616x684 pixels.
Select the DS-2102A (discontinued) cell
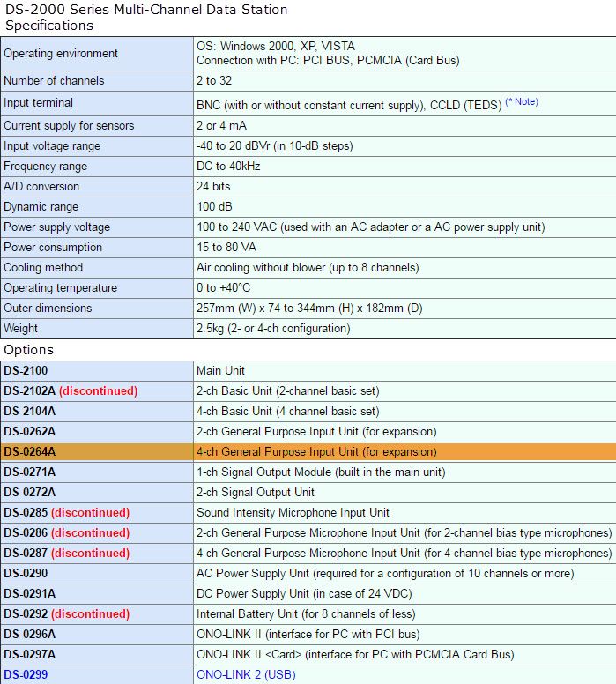click(x=97, y=390)
